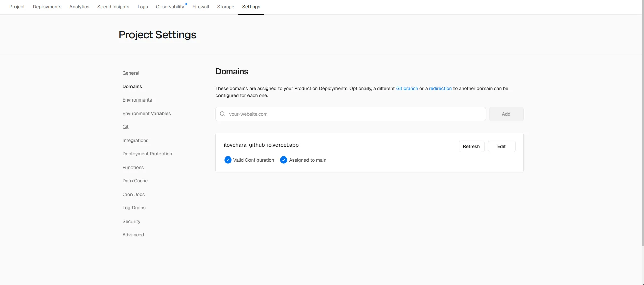Follow the Git branch link
The image size is (644, 285).
tap(407, 88)
